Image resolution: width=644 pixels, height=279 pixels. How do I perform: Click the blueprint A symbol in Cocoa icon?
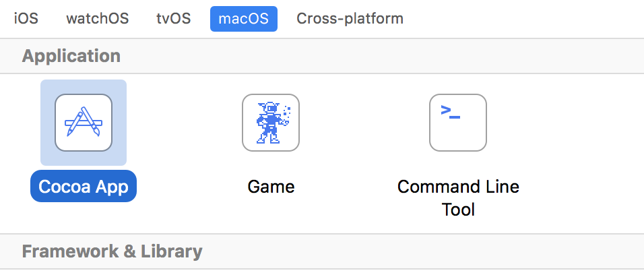(84, 122)
